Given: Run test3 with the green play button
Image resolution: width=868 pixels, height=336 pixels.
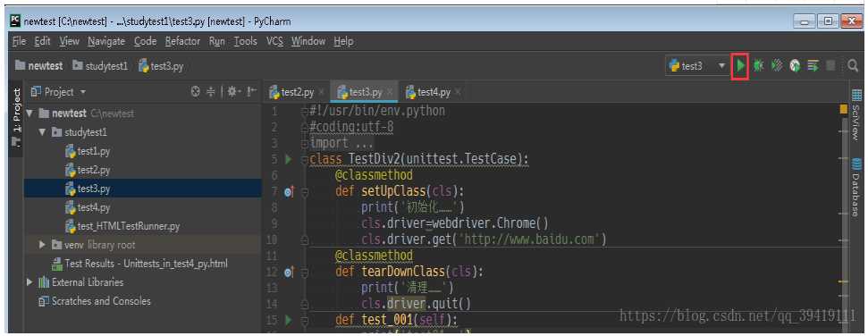Looking at the screenshot, I should coord(740,66).
